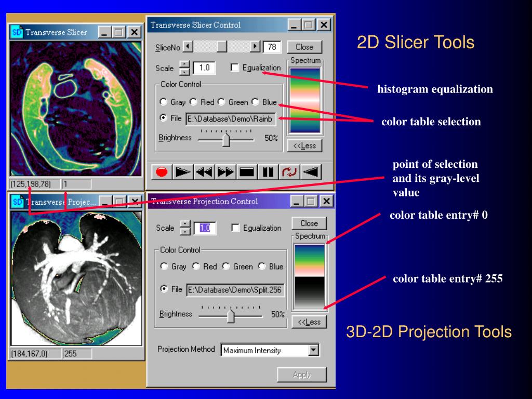
Task: Play slices forward with the play arrow
Action: [182, 172]
